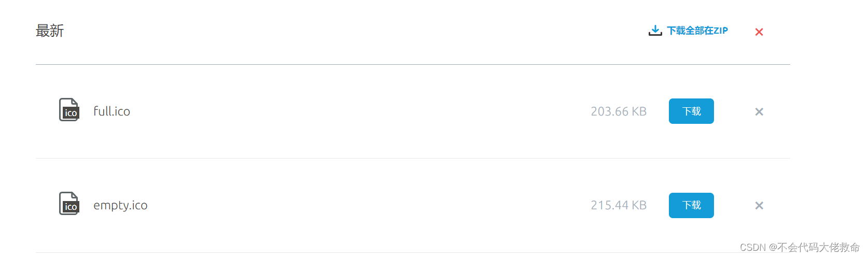The width and height of the screenshot is (868, 257).
Task: Click the 不会代码大佬救命 author name
Action: pos(818,248)
